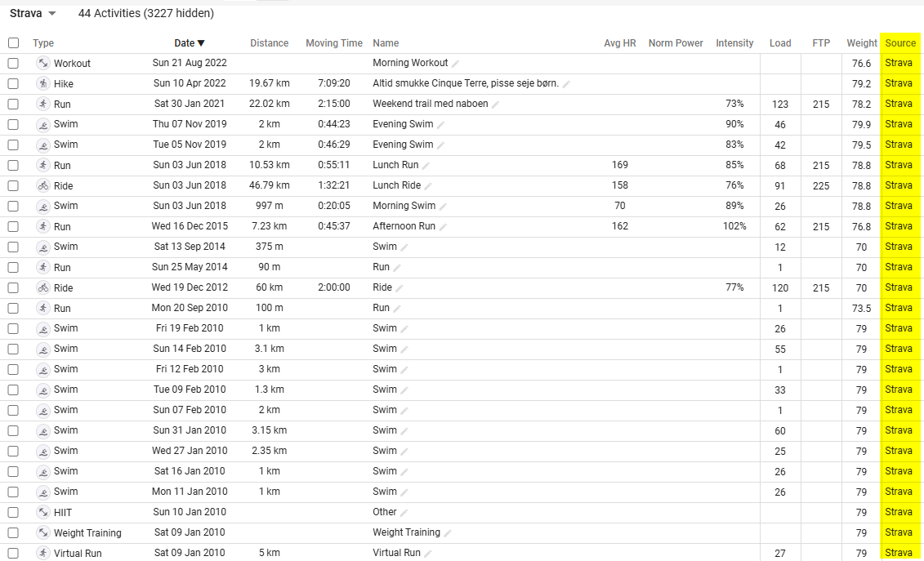Click the HIIT activity type icon
Viewport: 924px width, 561px height.
(x=43, y=512)
